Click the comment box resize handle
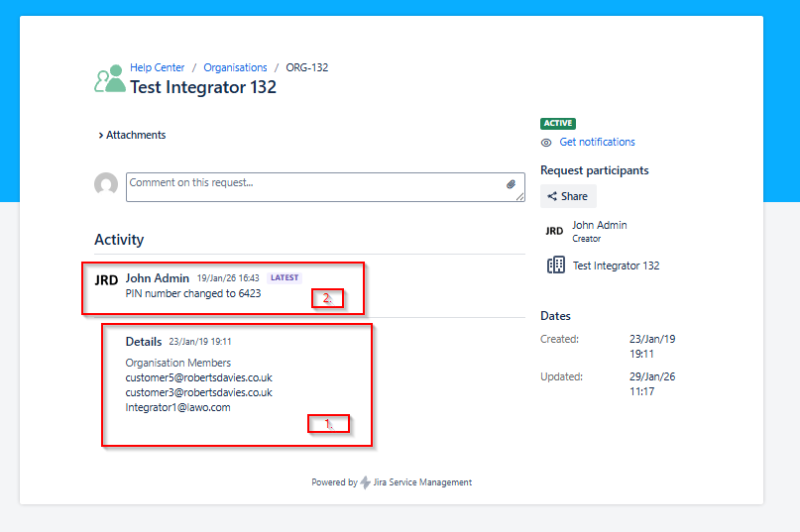This screenshot has height=532, width=800. point(520,197)
